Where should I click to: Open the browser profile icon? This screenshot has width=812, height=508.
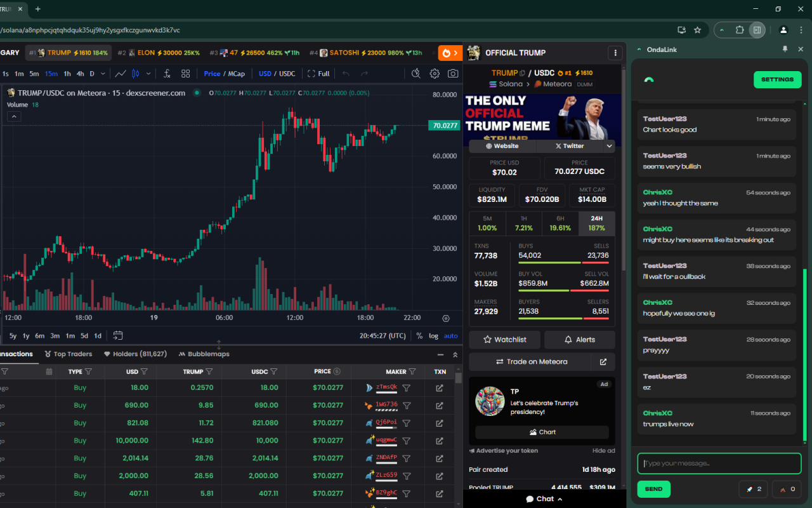click(x=783, y=30)
